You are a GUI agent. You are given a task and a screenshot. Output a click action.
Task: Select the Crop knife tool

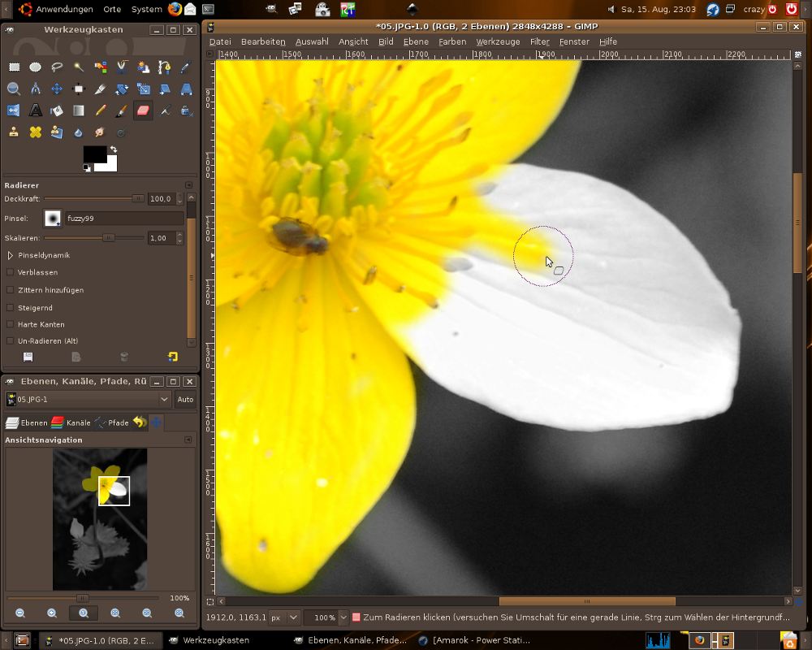tap(100, 89)
